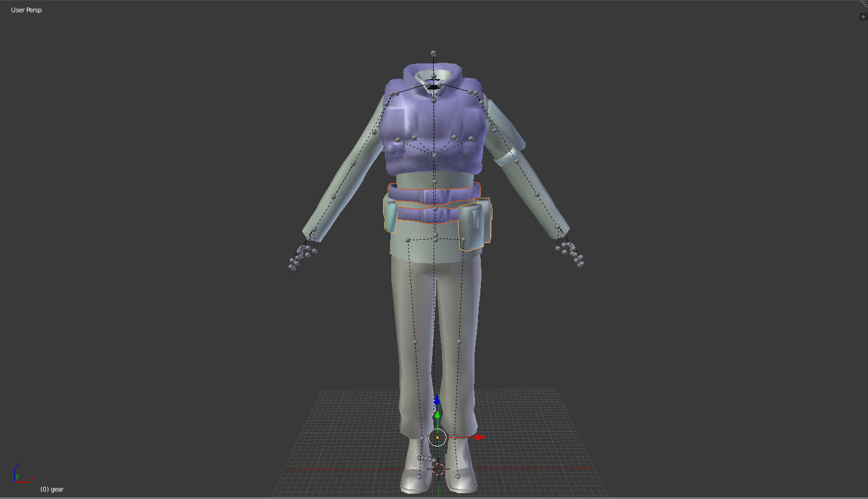This screenshot has width=868, height=499.
Task: Click the User Persp viewport label
Action: click(26, 9)
